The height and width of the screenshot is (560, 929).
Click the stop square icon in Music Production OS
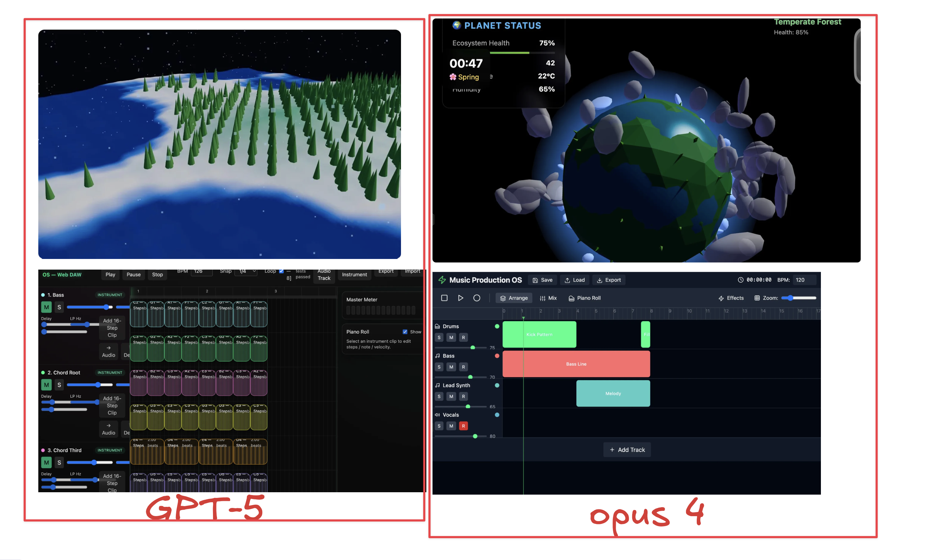(444, 298)
